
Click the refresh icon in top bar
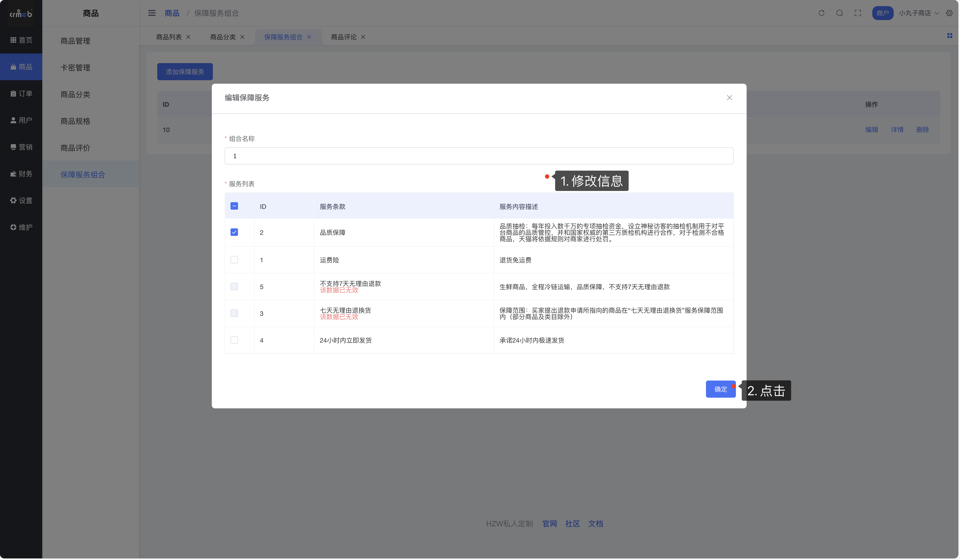[821, 13]
